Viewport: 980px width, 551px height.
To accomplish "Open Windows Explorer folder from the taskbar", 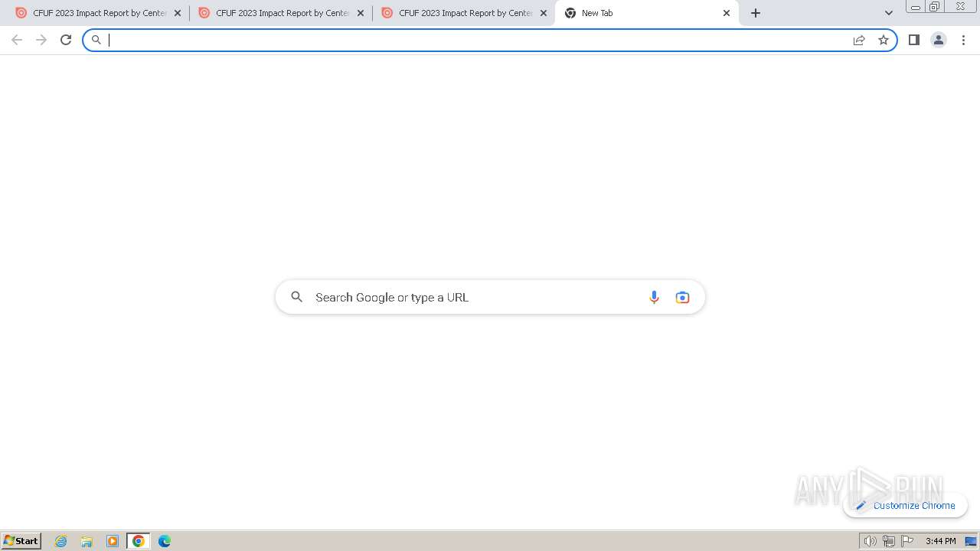I will [x=87, y=541].
